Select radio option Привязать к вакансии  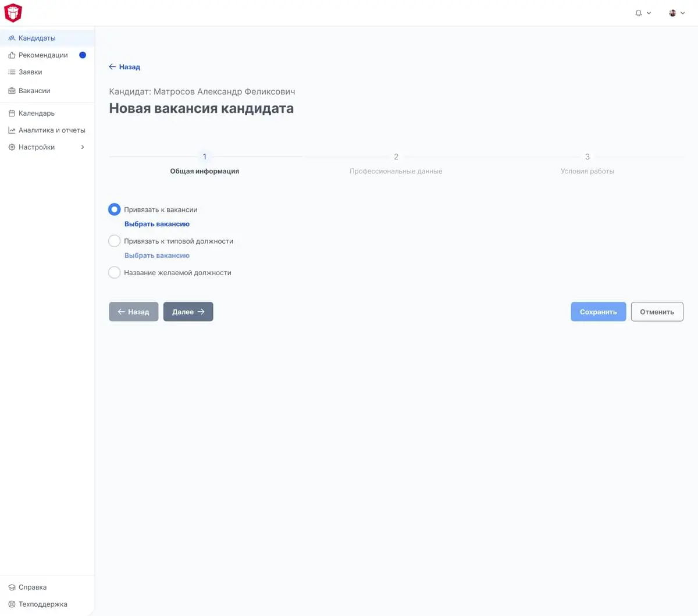114,209
